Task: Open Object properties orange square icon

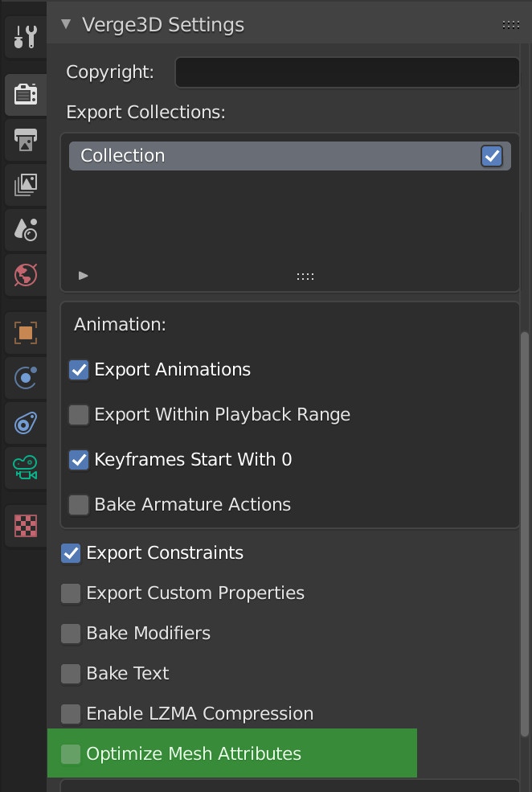Action: pyautogui.click(x=25, y=333)
